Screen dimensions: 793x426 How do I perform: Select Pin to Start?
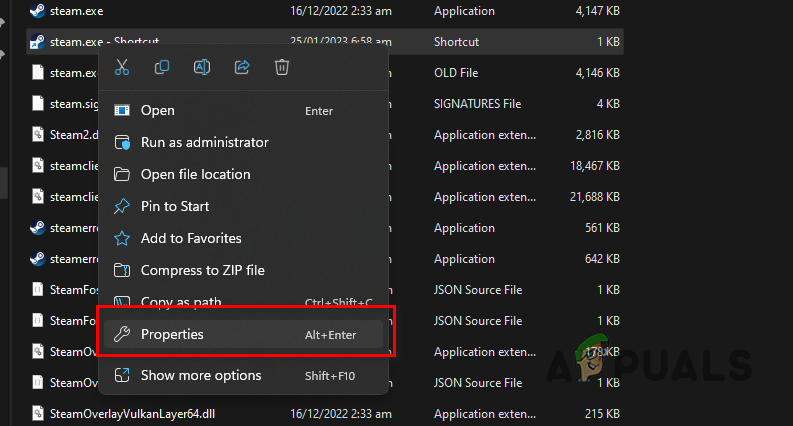click(243, 206)
